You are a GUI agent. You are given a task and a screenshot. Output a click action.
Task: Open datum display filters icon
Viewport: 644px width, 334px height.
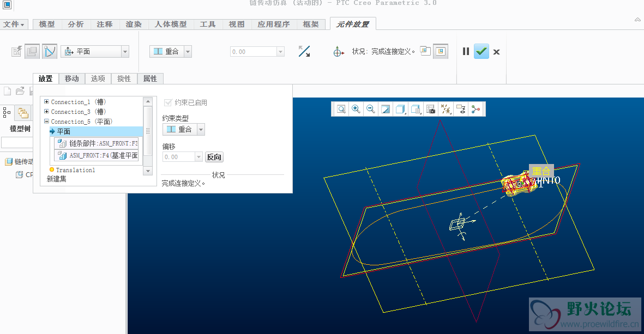(x=446, y=109)
